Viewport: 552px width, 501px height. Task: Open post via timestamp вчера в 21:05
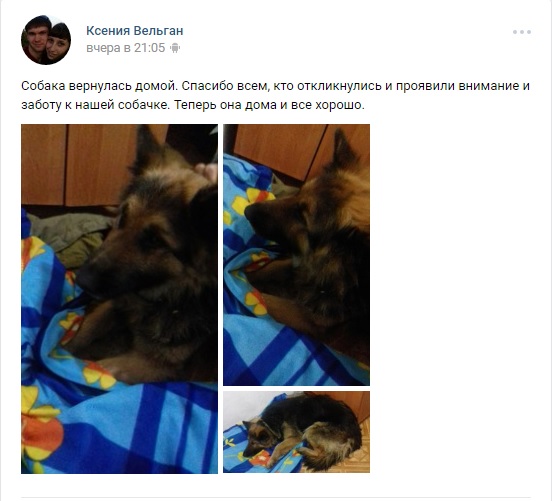126,48
